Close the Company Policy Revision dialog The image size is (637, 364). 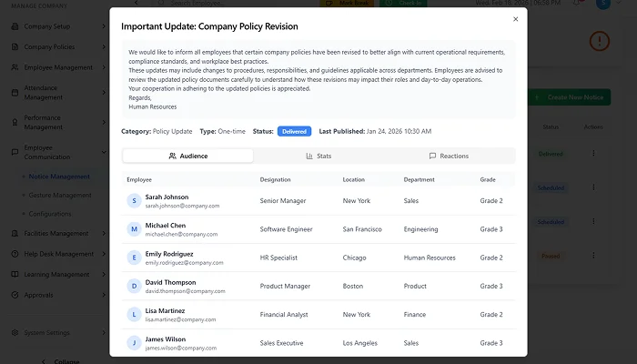pos(515,19)
